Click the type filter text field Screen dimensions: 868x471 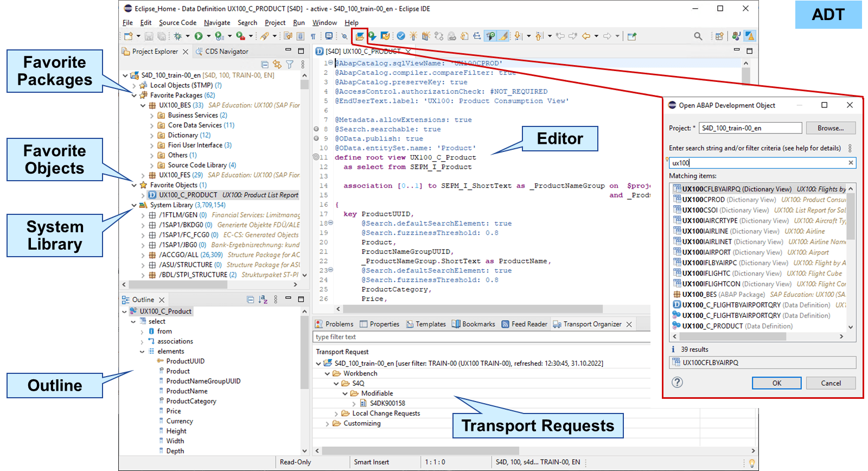click(x=482, y=337)
